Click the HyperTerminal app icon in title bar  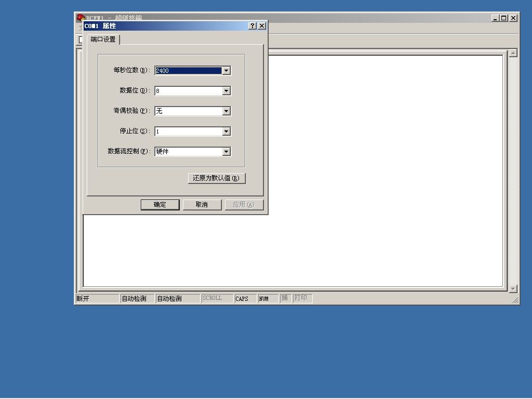point(81,17)
